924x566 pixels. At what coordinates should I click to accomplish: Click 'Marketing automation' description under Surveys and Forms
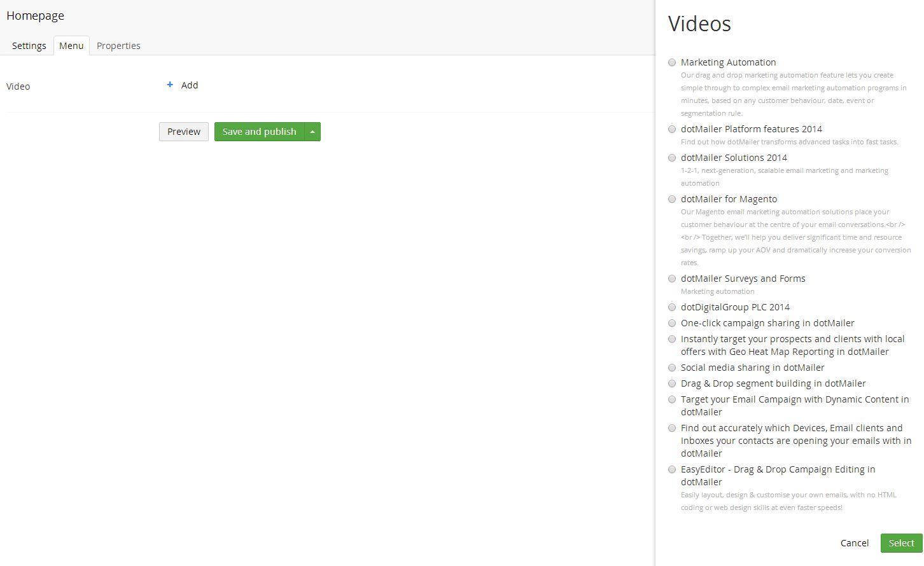[717, 291]
